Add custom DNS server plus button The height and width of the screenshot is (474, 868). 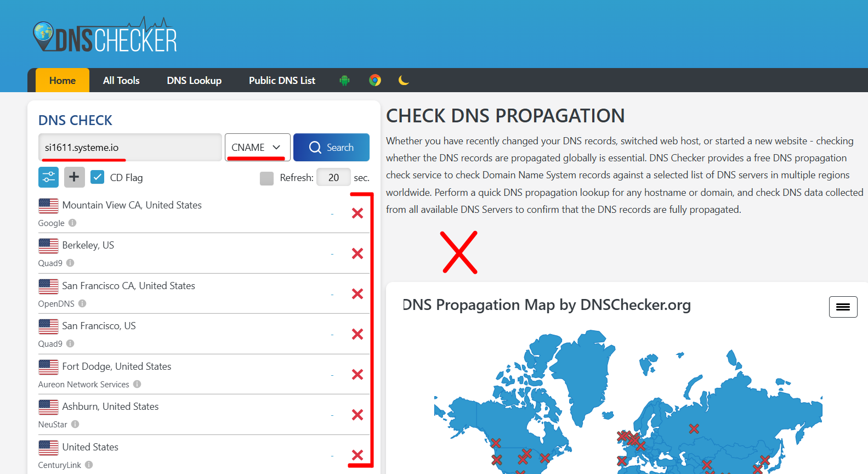(x=75, y=177)
